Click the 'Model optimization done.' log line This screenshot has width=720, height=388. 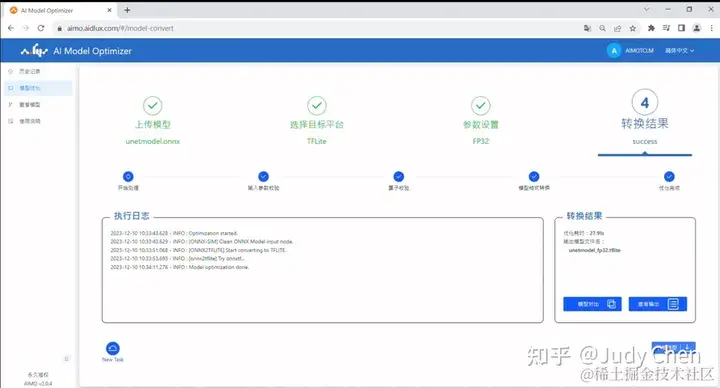coord(219,267)
